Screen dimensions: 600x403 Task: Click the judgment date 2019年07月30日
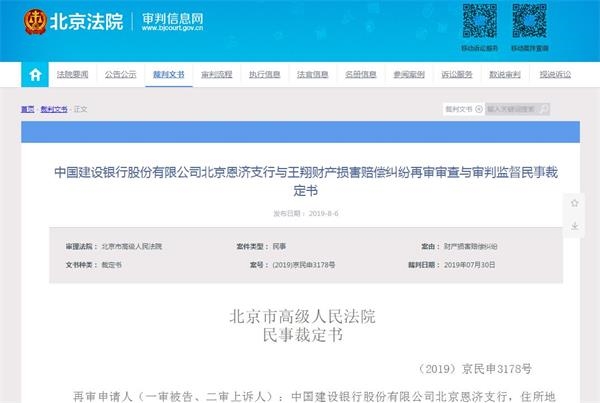pos(470,265)
